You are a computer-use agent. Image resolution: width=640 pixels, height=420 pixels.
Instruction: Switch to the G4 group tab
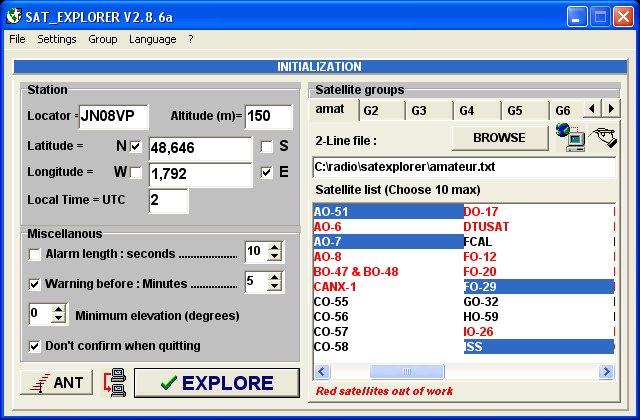click(478, 111)
